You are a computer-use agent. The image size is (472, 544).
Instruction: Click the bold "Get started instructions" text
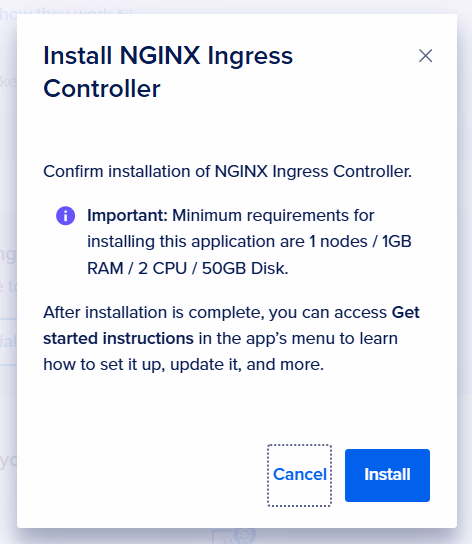click(x=231, y=325)
